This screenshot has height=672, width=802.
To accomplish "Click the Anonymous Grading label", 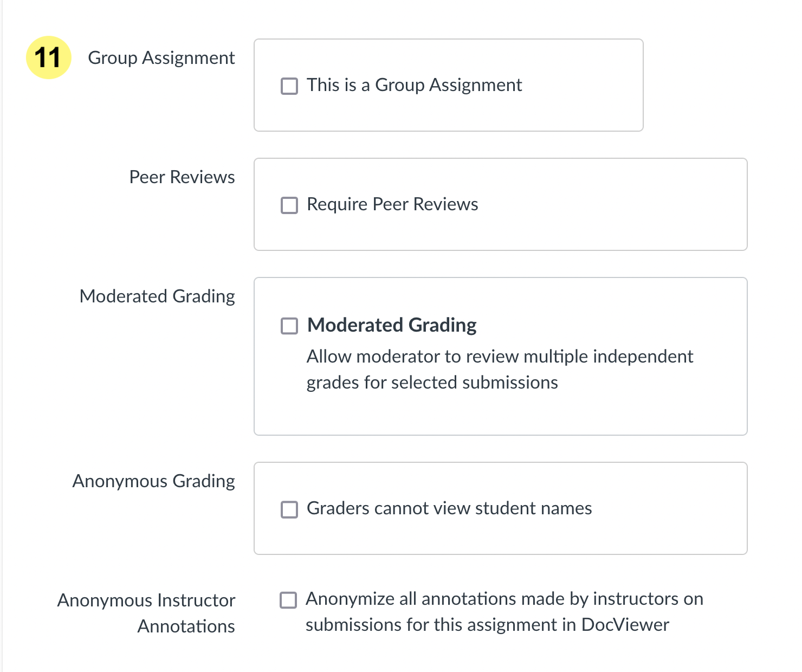I will pos(153,481).
